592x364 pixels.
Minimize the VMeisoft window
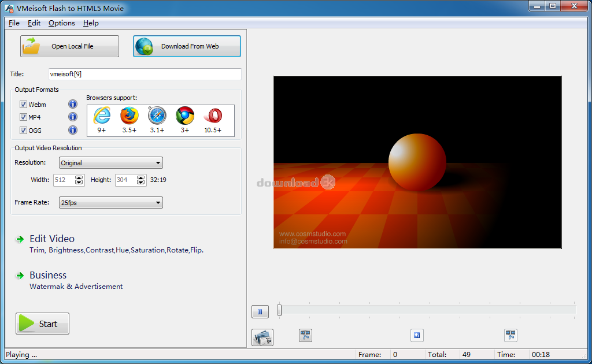point(537,6)
